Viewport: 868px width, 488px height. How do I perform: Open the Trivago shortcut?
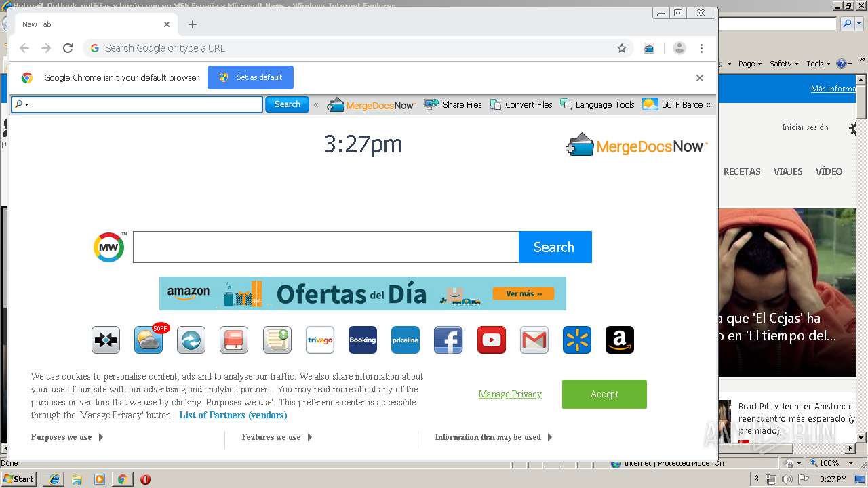[320, 340]
